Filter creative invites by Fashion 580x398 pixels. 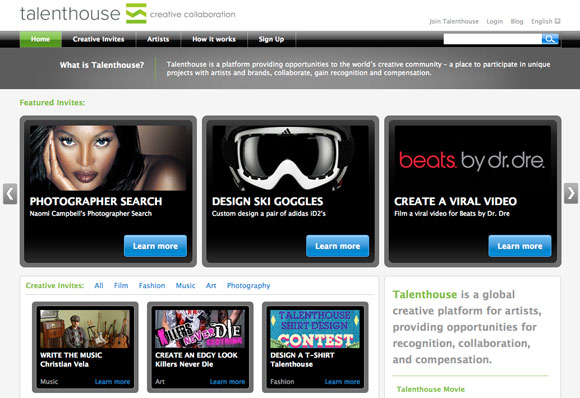click(152, 286)
